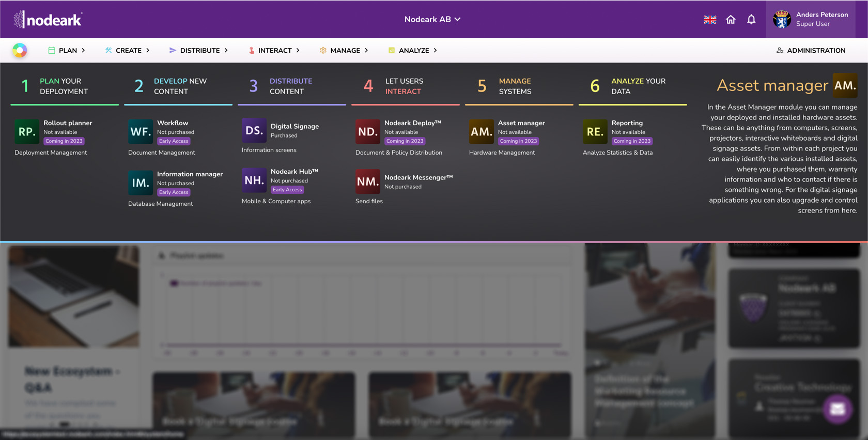The height and width of the screenshot is (440, 868).
Task: Click the Manage gear icon
Action: coord(323,50)
